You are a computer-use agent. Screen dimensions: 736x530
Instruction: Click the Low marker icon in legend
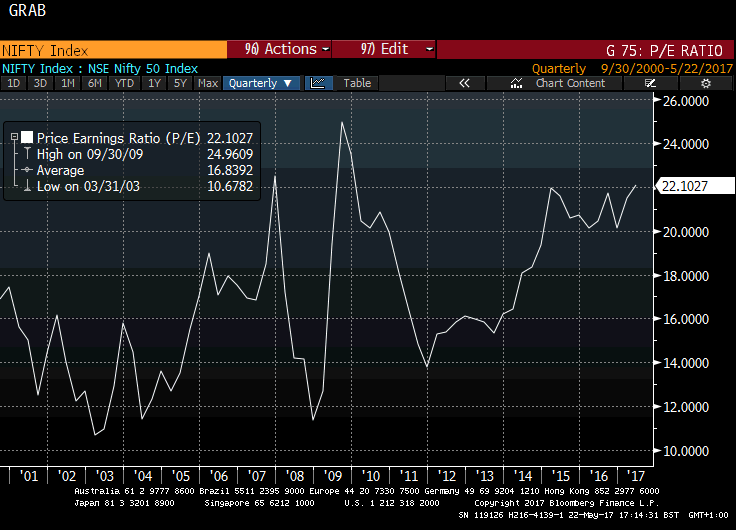26,186
